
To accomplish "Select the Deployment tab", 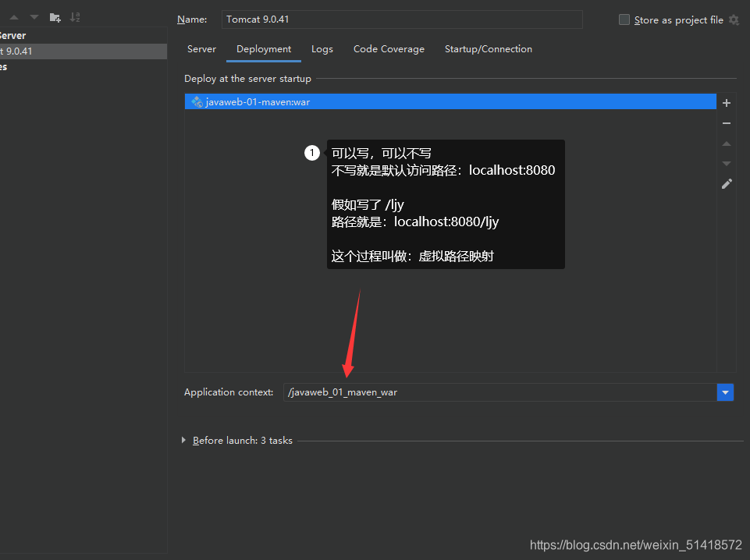I will point(264,48).
